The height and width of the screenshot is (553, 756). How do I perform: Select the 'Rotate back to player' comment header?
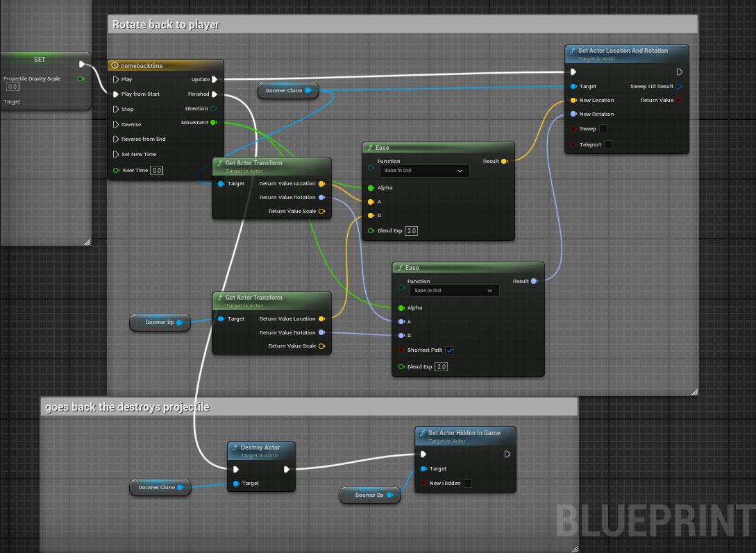click(x=403, y=25)
